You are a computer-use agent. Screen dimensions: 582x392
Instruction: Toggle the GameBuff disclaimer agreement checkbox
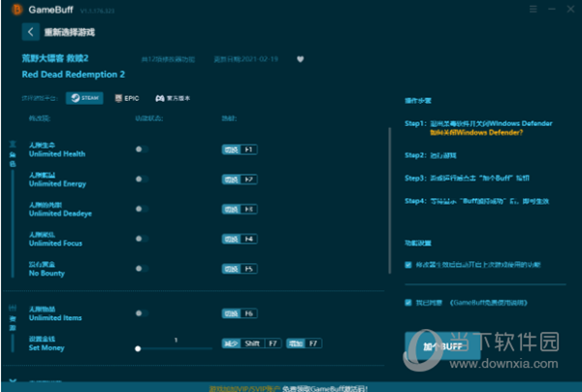point(408,303)
